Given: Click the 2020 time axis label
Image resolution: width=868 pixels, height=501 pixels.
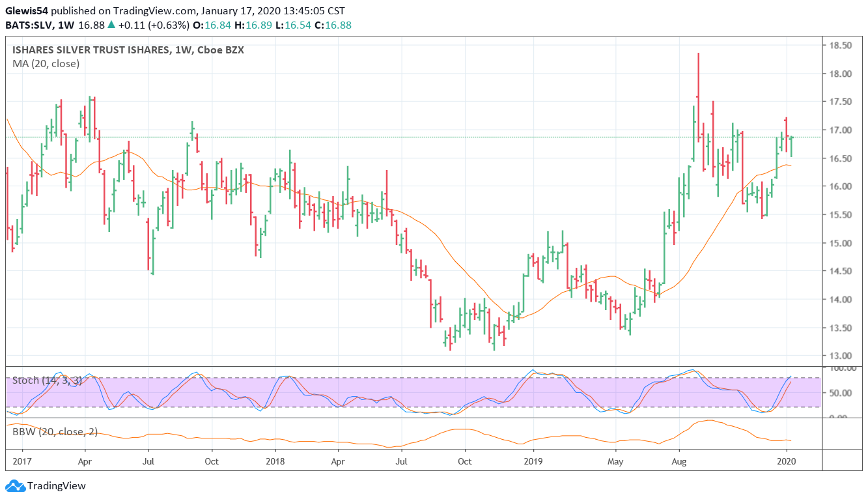Looking at the screenshot, I should click(x=787, y=462).
